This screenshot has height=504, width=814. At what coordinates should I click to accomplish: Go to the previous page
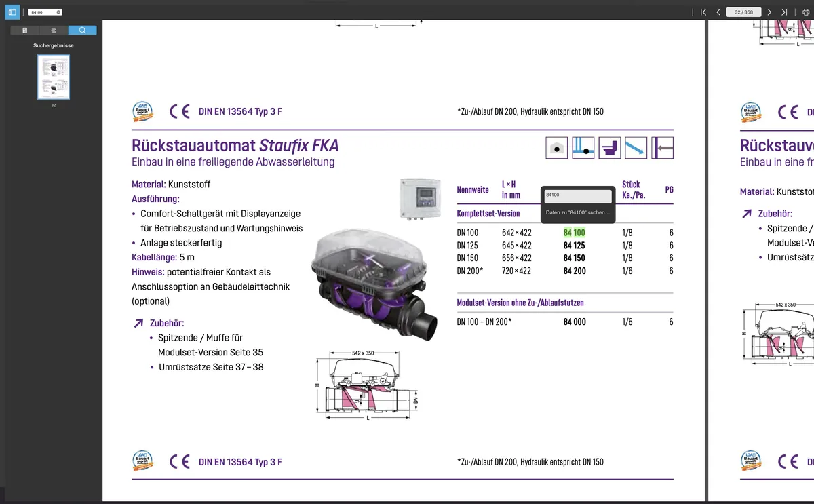point(718,12)
